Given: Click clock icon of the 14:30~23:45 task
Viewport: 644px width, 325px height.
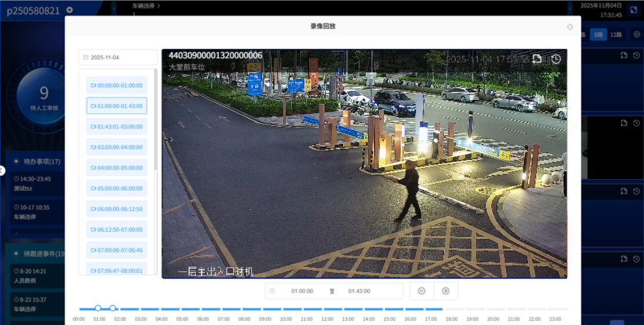Looking at the screenshot, I should [x=16, y=179].
